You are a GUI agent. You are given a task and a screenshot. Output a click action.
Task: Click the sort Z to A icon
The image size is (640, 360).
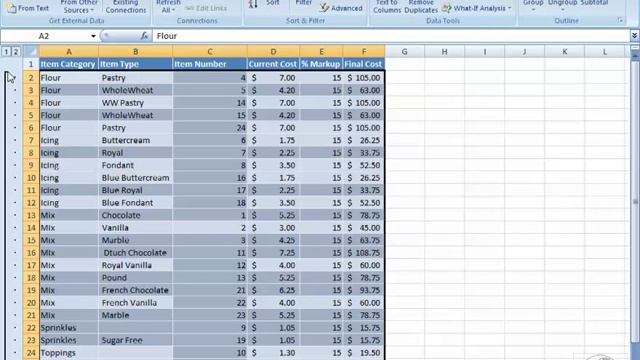click(x=253, y=4)
